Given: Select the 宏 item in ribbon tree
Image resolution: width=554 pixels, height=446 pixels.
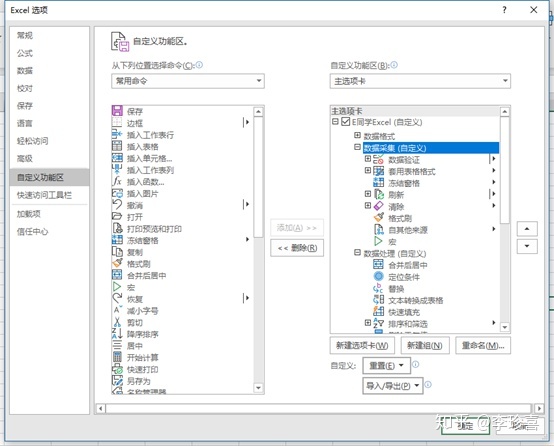Looking at the screenshot, I should (x=392, y=242).
